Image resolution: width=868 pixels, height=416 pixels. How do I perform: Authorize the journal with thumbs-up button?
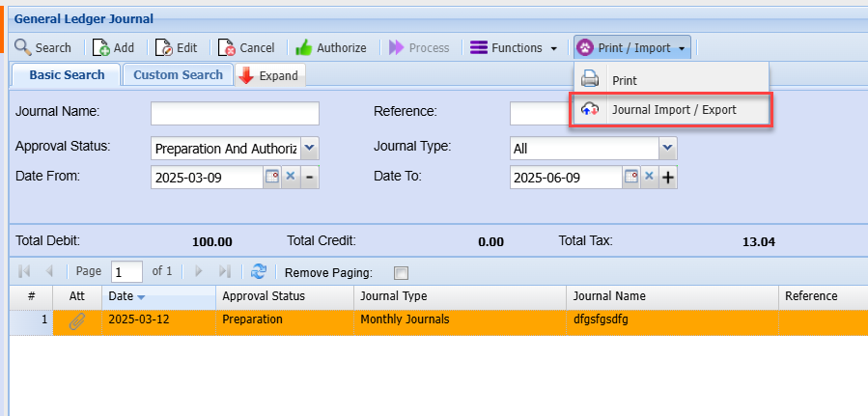(331, 47)
